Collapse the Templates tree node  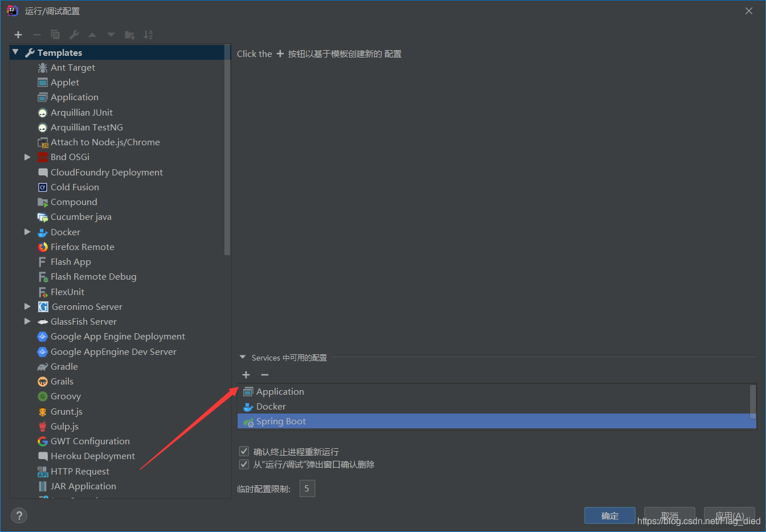15,52
